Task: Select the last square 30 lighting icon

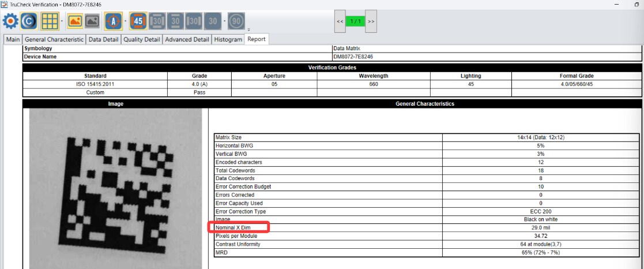Action: 213,21
